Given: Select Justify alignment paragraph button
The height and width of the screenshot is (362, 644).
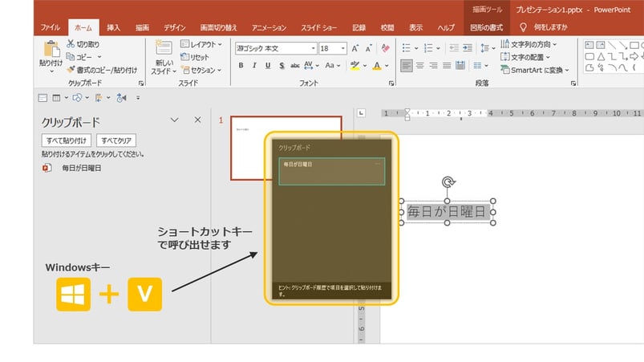Looking at the screenshot, I should point(447,65).
